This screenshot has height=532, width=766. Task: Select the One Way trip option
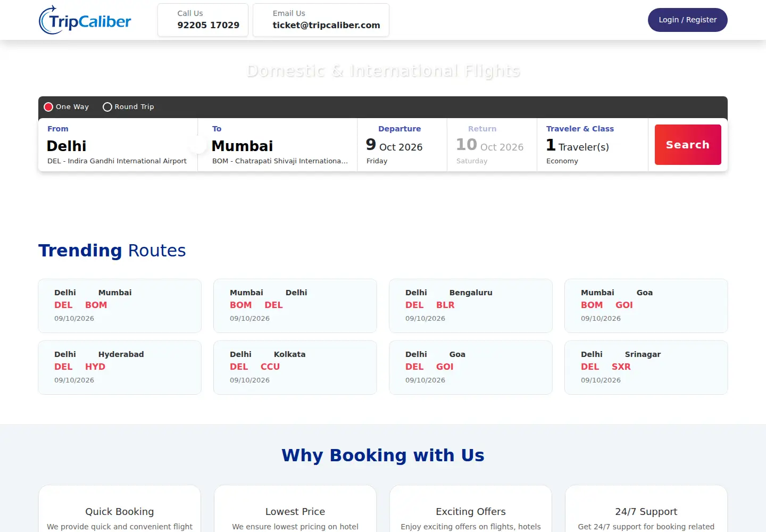[x=66, y=107]
